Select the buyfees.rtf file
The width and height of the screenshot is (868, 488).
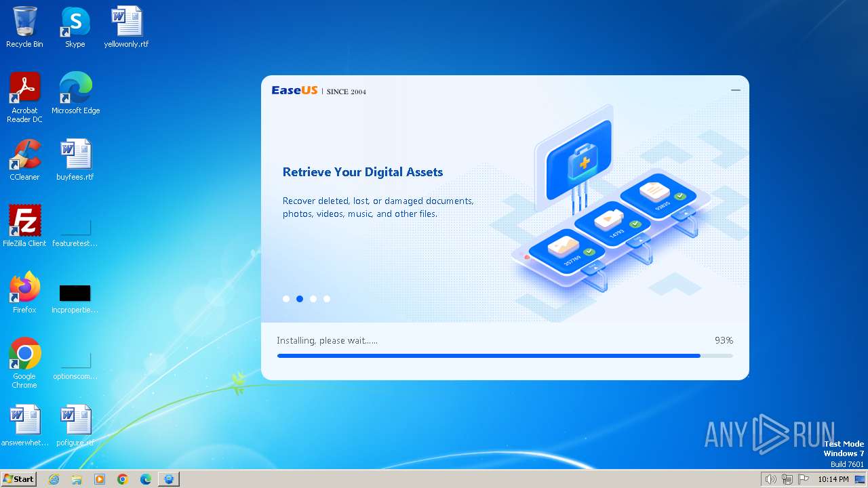pyautogui.click(x=75, y=160)
